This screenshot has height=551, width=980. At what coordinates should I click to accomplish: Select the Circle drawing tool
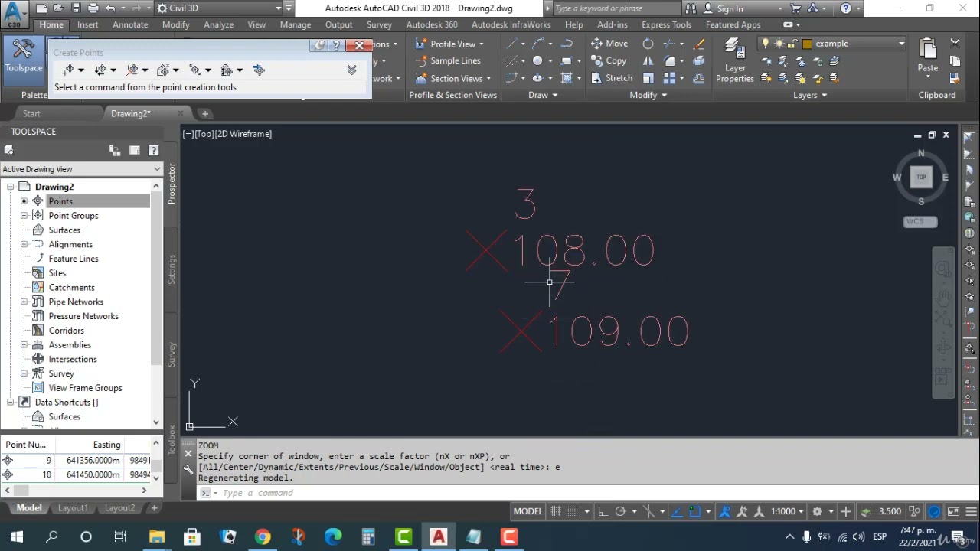[537, 61]
